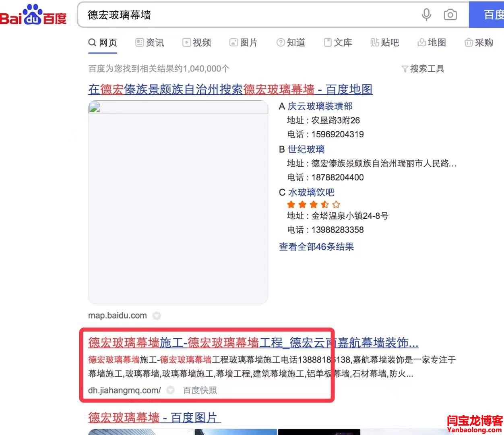Open 庆云玻璃装璜部 map result
Viewport: 504px width, 435px height.
(320, 106)
